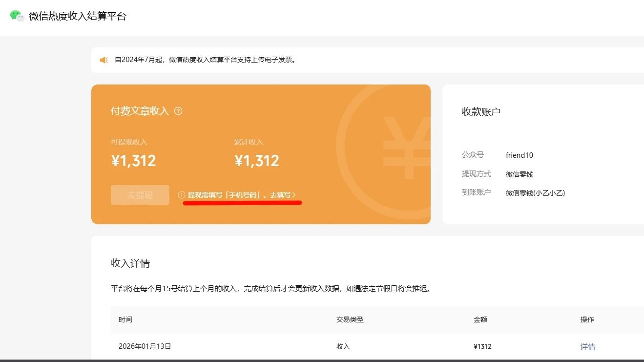Click the 平台将在每个月15号结算 notice text
644x362 pixels.
pos(271,289)
